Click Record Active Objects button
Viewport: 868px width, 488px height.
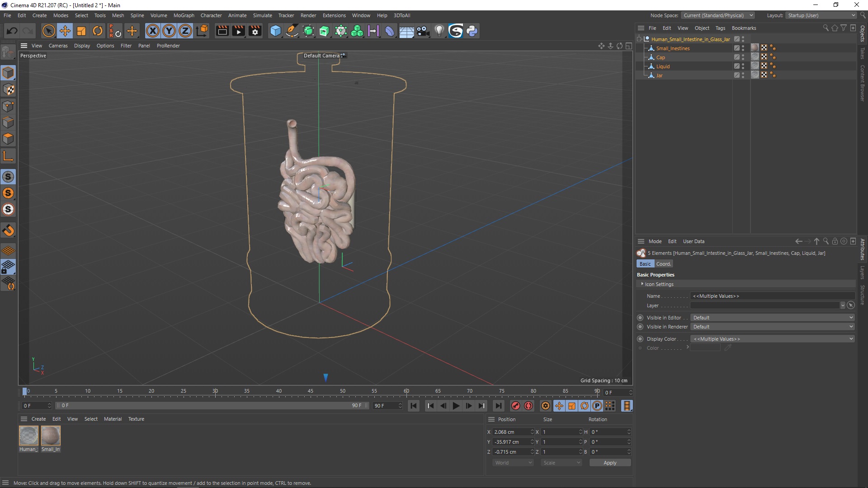[515, 406]
